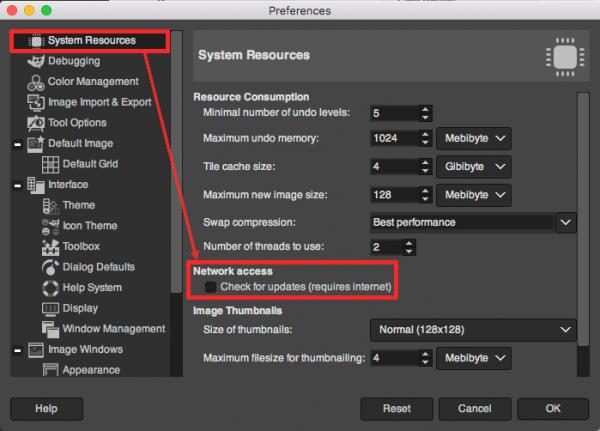Open Display preferences page

click(x=80, y=309)
